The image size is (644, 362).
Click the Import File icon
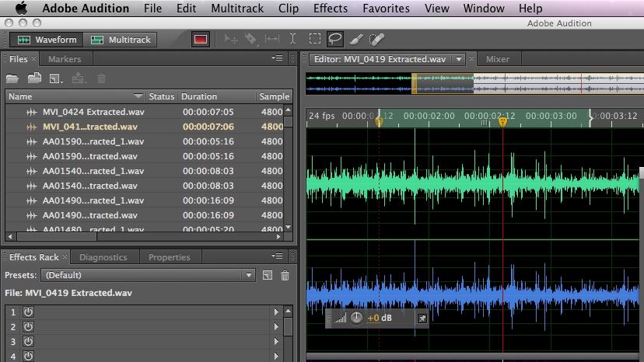[34, 78]
